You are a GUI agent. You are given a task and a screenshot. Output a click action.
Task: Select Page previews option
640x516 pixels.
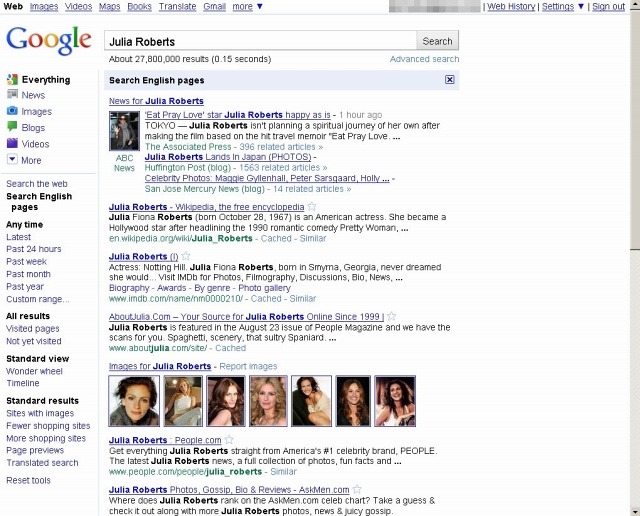(35, 450)
